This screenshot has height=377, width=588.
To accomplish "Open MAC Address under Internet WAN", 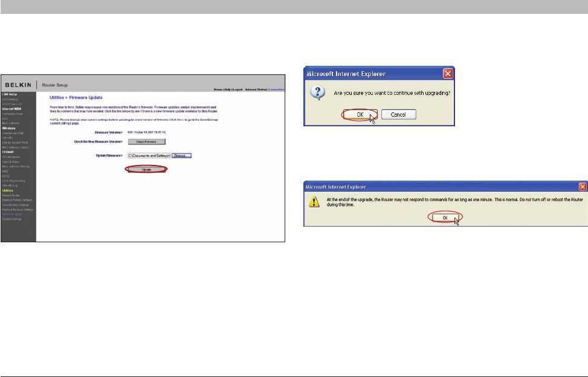I will [x=10, y=123].
